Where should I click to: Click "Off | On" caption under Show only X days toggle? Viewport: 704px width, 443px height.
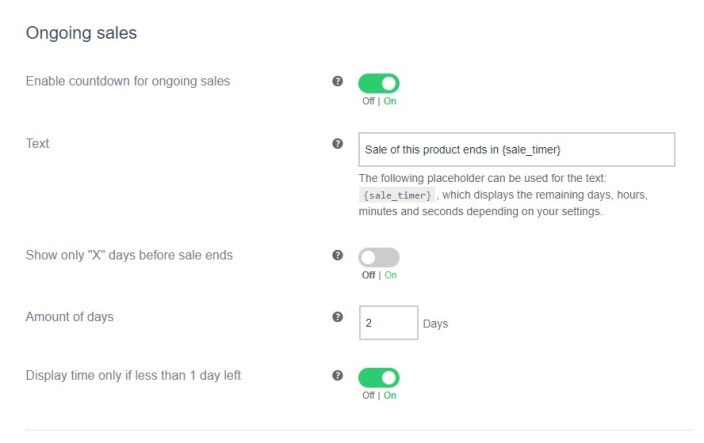click(x=379, y=275)
